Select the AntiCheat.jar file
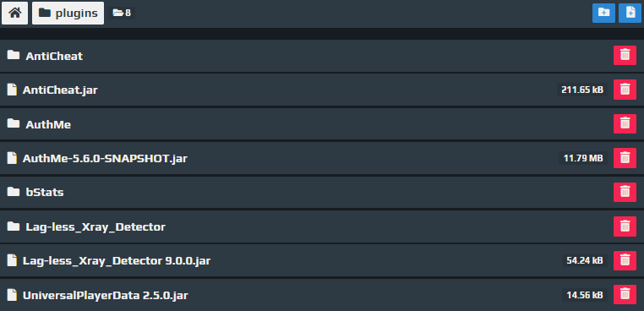The width and height of the screenshot is (644, 311). [60, 90]
